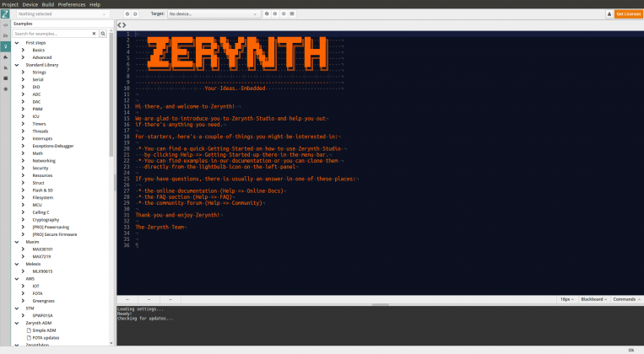Open the Build menu

47,4
